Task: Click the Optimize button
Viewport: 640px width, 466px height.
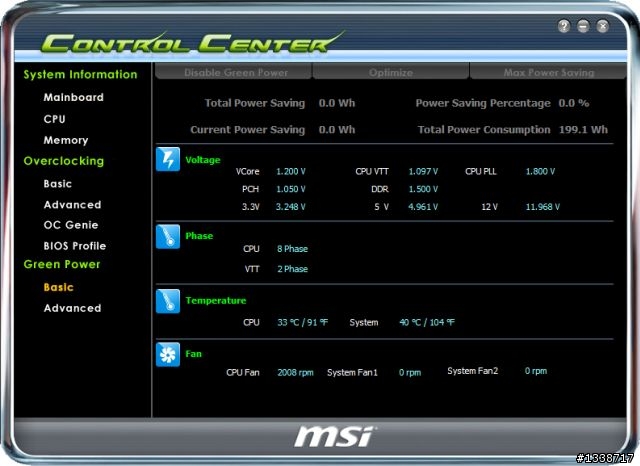Action: click(391, 72)
